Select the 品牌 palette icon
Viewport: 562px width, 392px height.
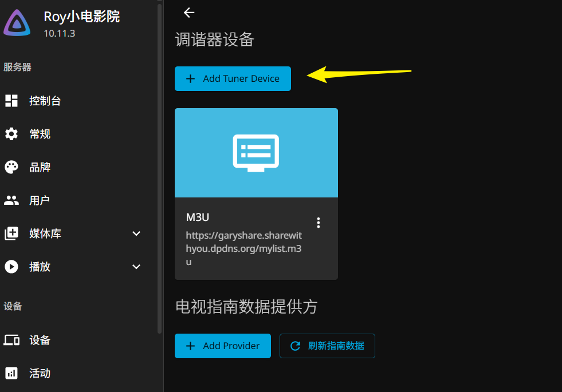11,168
